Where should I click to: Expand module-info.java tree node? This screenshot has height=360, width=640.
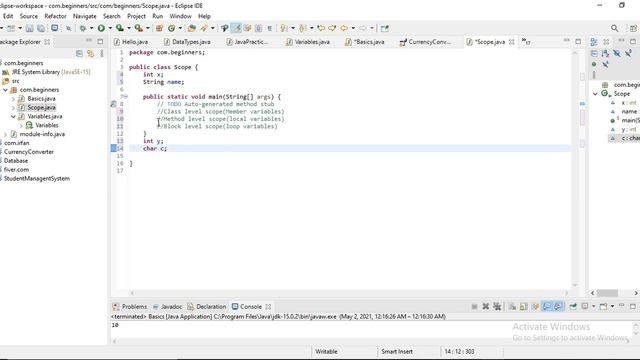click(6, 134)
